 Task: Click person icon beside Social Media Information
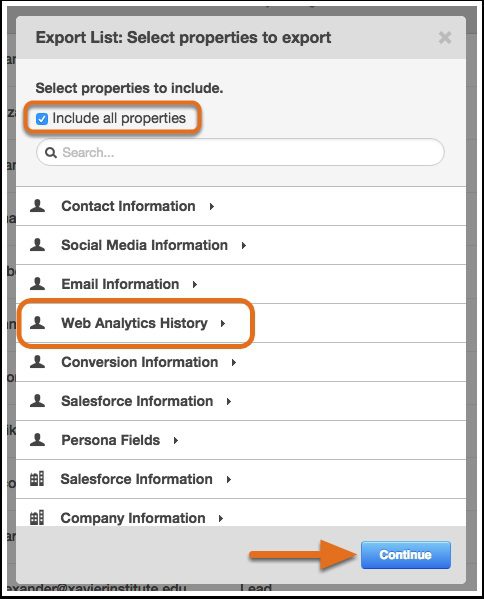point(37,244)
